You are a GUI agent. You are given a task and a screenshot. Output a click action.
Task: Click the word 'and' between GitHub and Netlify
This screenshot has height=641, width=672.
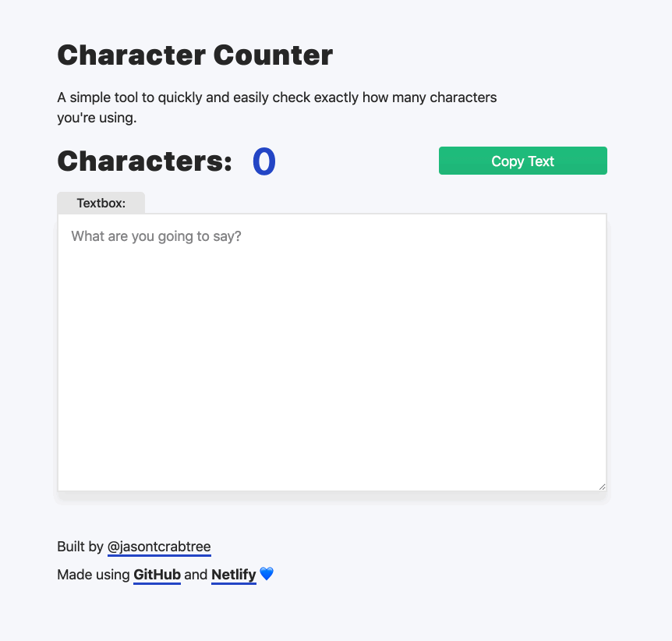tap(196, 575)
